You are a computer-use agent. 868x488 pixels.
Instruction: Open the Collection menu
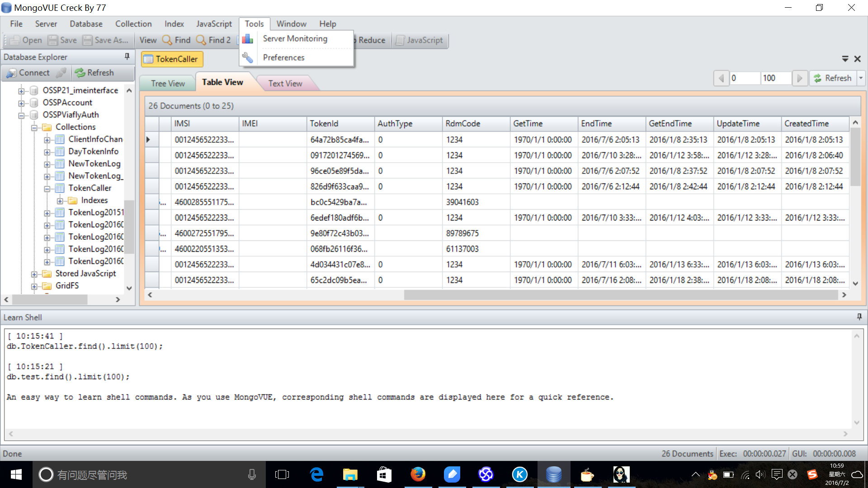click(x=133, y=24)
